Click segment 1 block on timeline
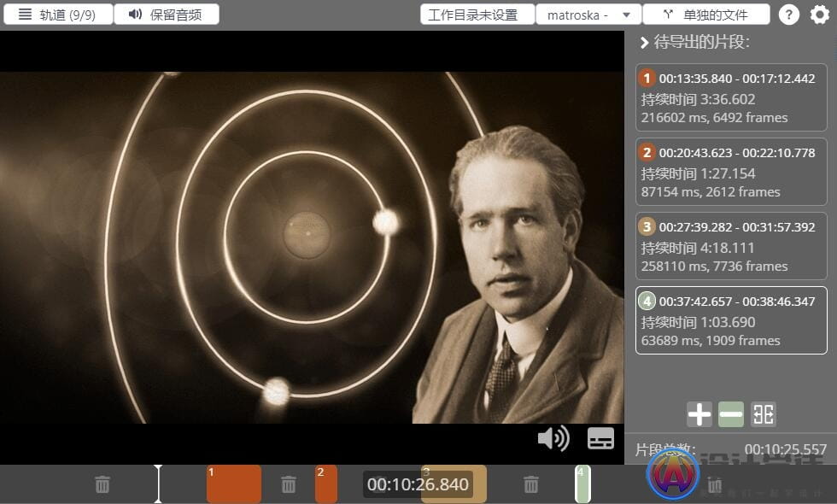 click(234, 484)
